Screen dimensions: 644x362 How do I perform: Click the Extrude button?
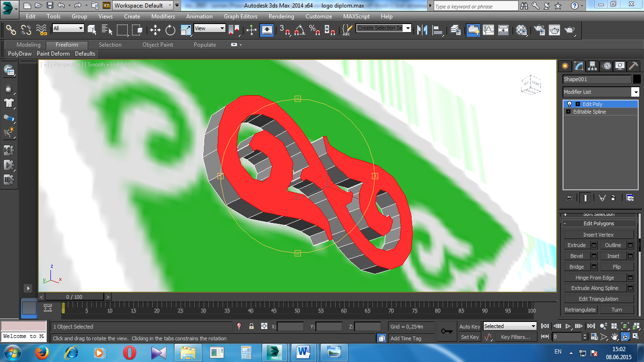click(x=577, y=245)
